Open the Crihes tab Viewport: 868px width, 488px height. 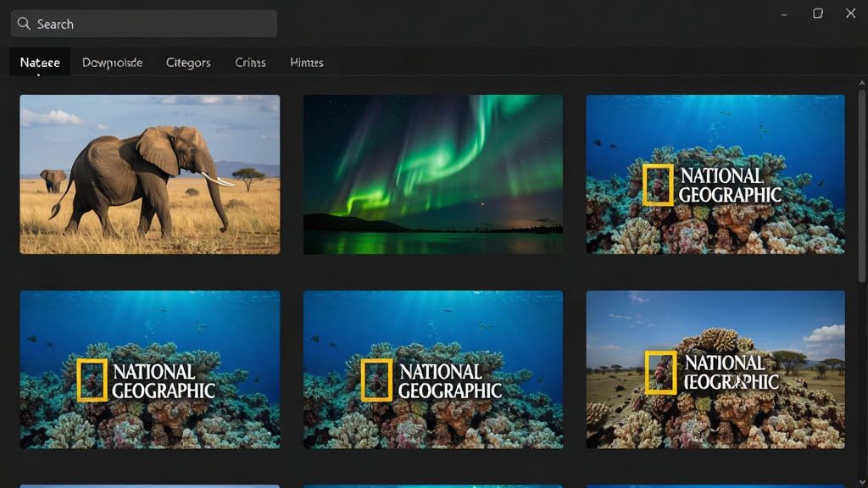pos(250,63)
